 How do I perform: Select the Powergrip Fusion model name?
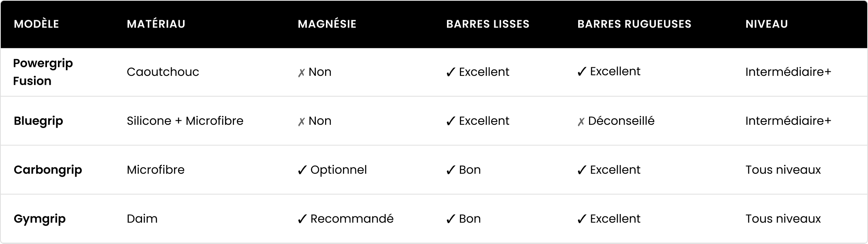(43, 72)
